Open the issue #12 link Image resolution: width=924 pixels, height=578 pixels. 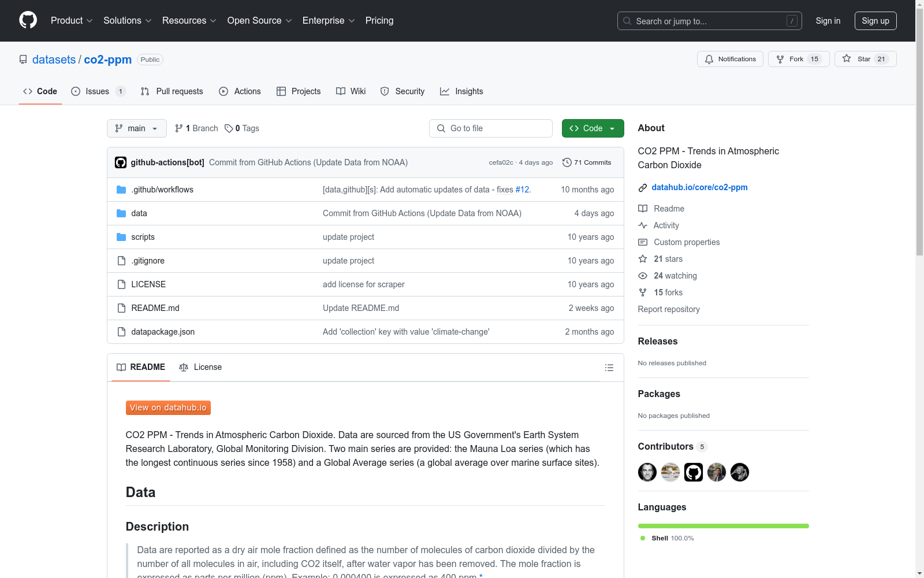(522, 190)
